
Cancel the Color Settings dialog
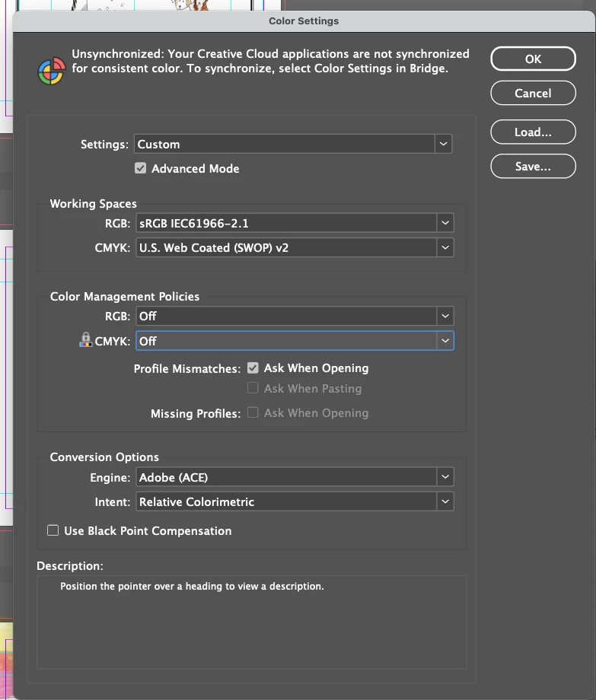click(533, 94)
